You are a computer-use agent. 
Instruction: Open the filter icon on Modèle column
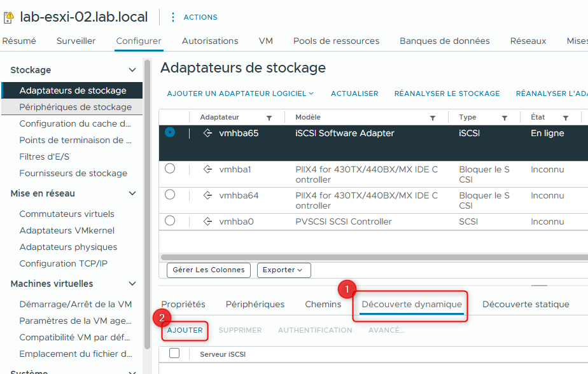pos(433,118)
